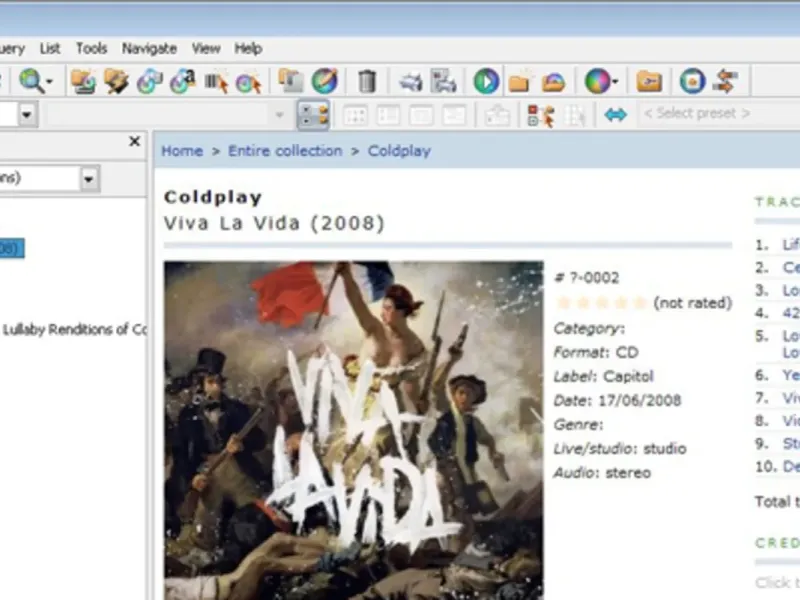
Task: Click the greyed-out up-folder icon
Action: click(x=497, y=115)
